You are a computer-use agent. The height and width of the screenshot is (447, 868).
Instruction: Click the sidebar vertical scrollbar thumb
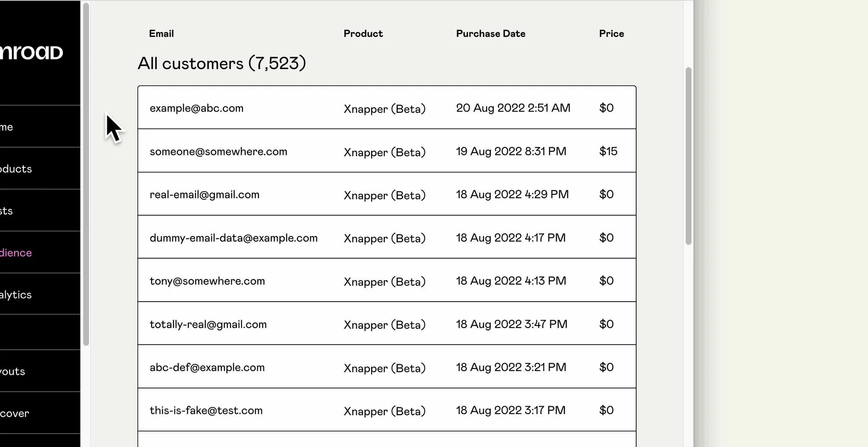tap(86, 174)
